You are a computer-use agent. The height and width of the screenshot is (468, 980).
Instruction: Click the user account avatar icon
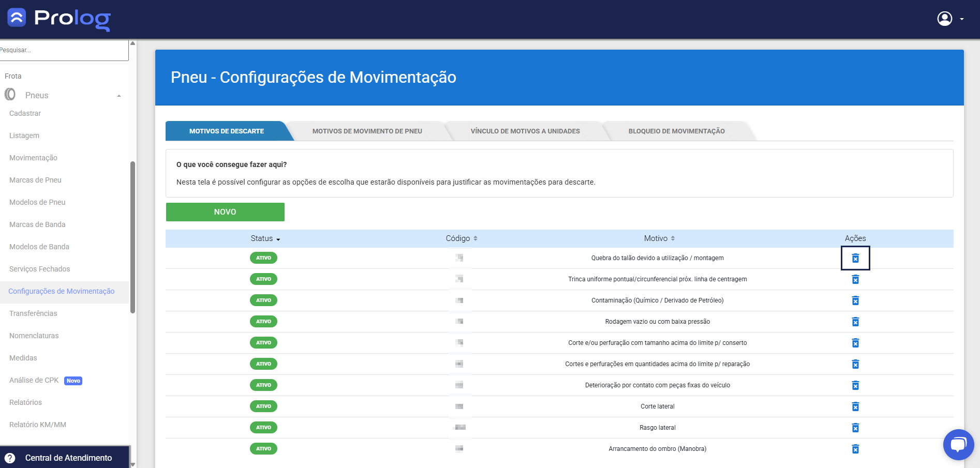click(945, 19)
